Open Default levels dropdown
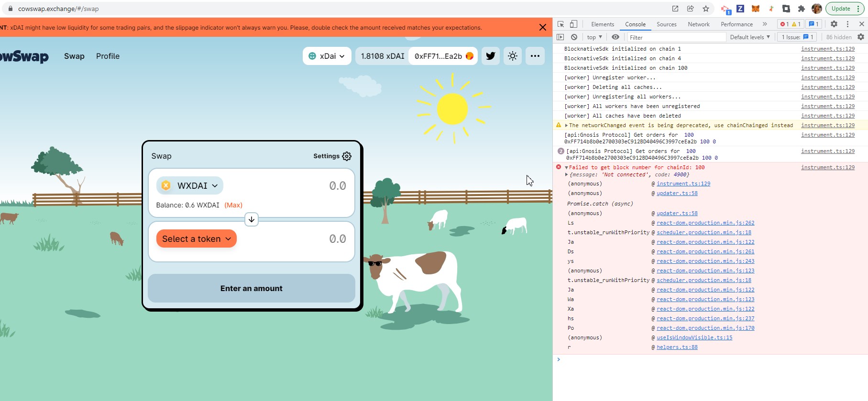Viewport: 868px width, 401px height. pyautogui.click(x=750, y=37)
